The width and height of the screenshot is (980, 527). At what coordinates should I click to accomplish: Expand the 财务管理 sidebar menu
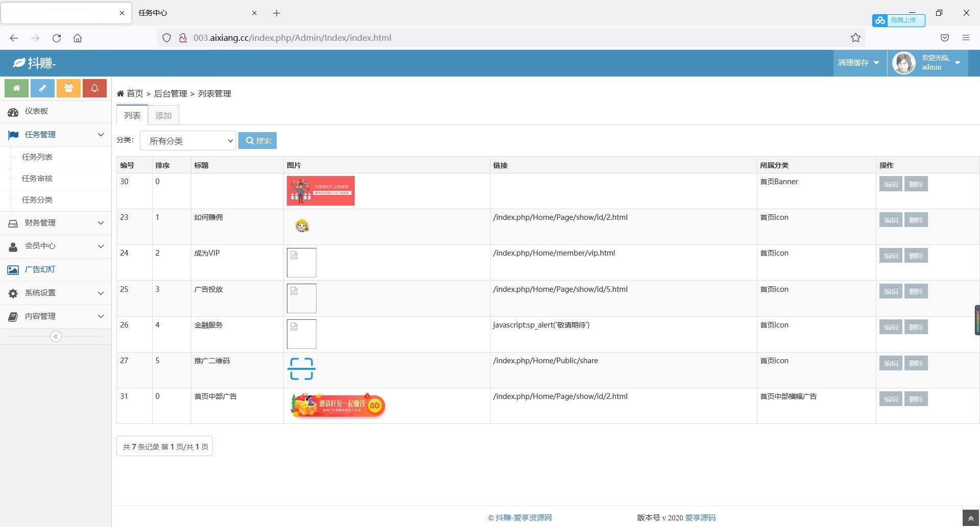coord(56,223)
